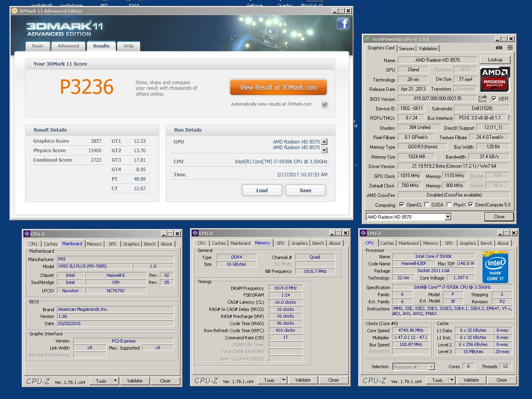The width and height of the screenshot is (532, 399).
Task: Click the Core Speed value 4740.96 MHz
Action: [x=411, y=330]
